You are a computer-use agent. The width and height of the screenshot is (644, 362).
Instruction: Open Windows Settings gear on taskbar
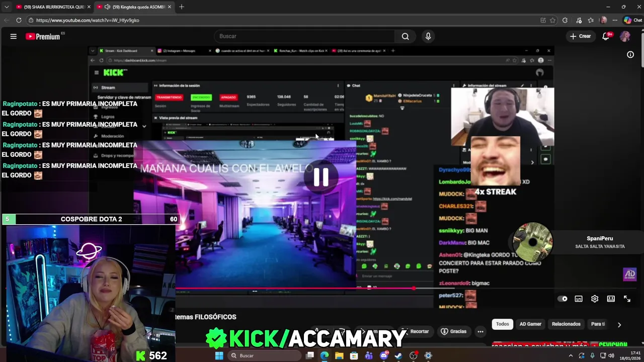pos(428,355)
